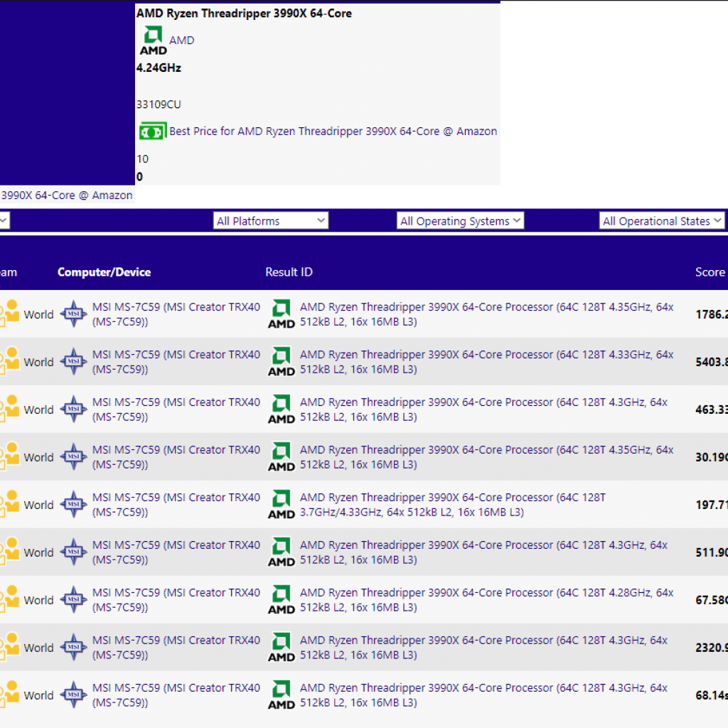Click the MSI icon in the 4.28GHz 67.58 row

pos(73,599)
